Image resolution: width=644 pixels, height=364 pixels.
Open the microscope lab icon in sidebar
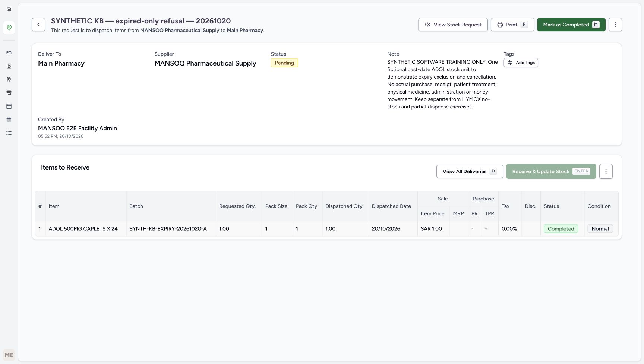9,66
